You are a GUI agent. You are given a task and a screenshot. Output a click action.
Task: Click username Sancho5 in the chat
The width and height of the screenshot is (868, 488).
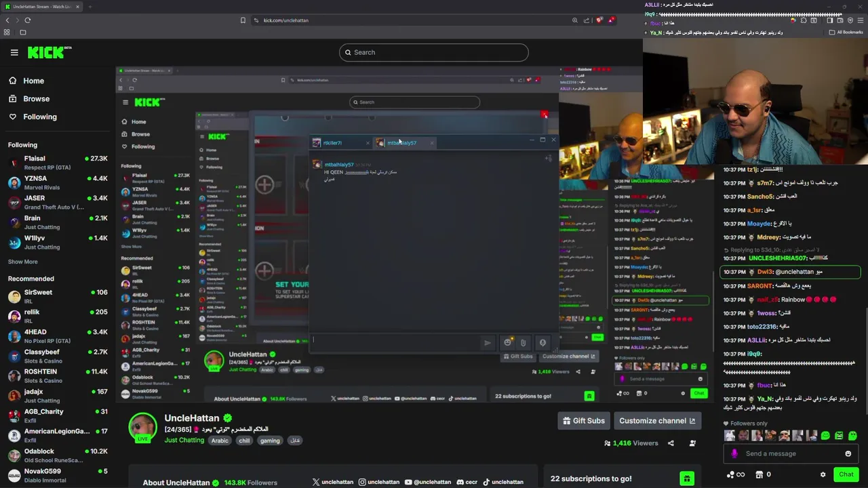pyautogui.click(x=760, y=197)
